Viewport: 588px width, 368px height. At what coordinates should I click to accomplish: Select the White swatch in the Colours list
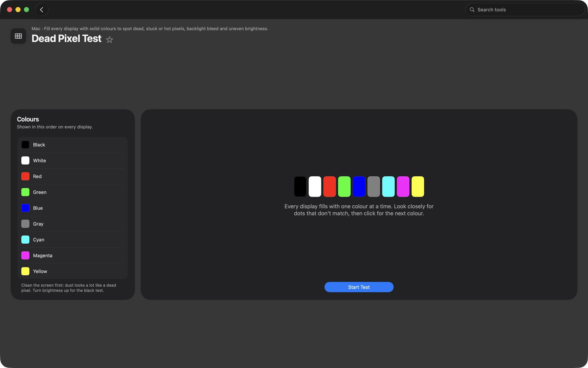[x=25, y=160]
